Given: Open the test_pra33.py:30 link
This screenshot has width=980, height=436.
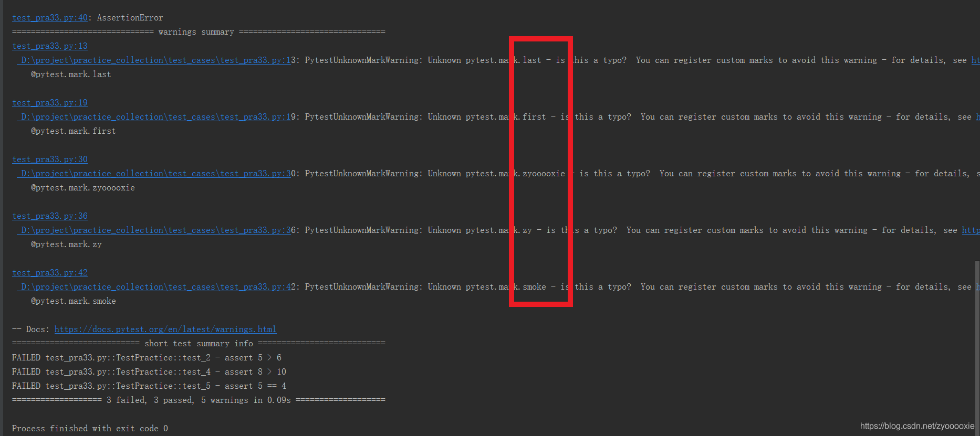Looking at the screenshot, I should [50, 159].
